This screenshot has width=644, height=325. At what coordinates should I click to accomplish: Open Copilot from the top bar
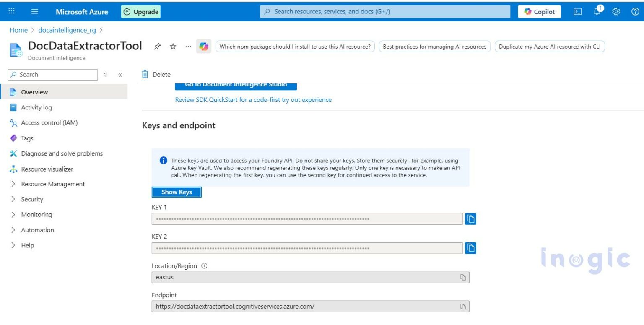[x=539, y=12]
